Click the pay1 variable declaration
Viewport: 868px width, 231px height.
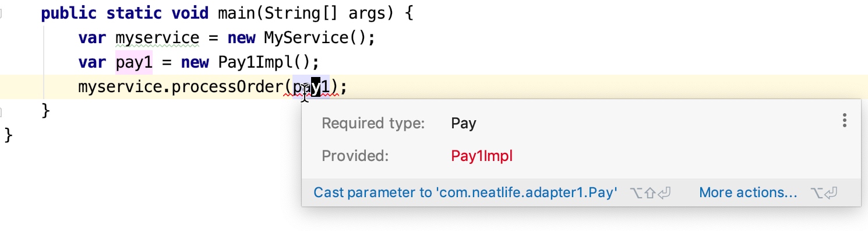134,62
